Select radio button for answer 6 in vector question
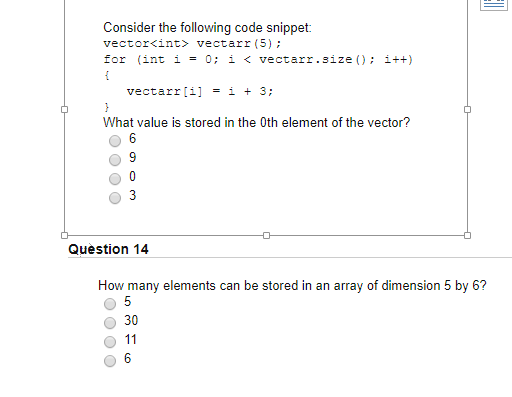This screenshot has height=397, width=512. 115,141
